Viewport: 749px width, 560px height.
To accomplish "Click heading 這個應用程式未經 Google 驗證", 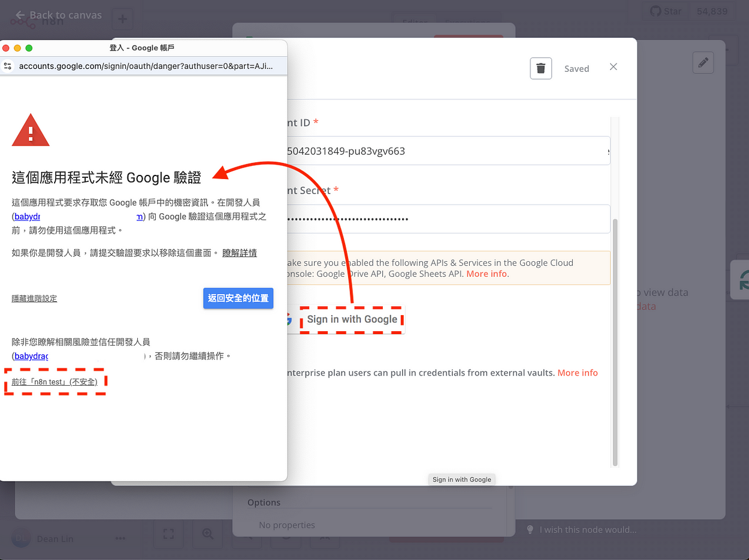I will coord(107,177).
